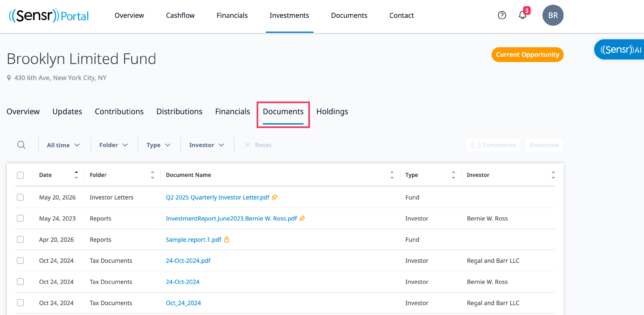Open the BR user avatar menu
The height and width of the screenshot is (315, 644).
click(553, 15)
